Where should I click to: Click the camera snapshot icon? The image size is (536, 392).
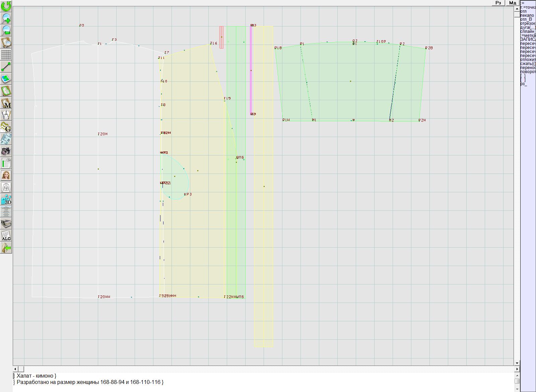pos(6,151)
